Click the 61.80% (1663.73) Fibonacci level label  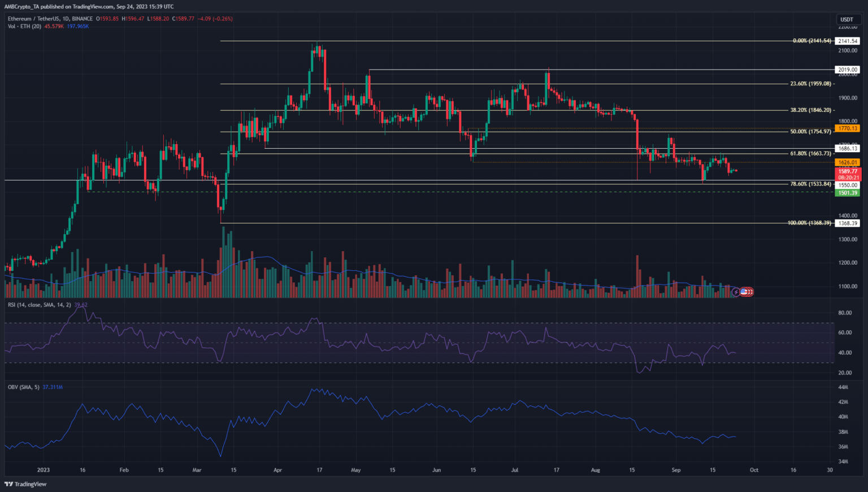pyautogui.click(x=810, y=153)
